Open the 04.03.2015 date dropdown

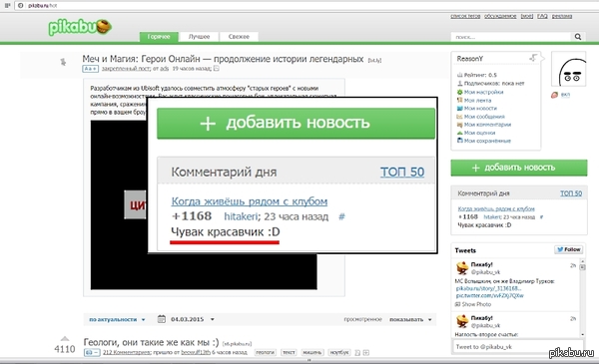pyautogui.click(x=192, y=319)
